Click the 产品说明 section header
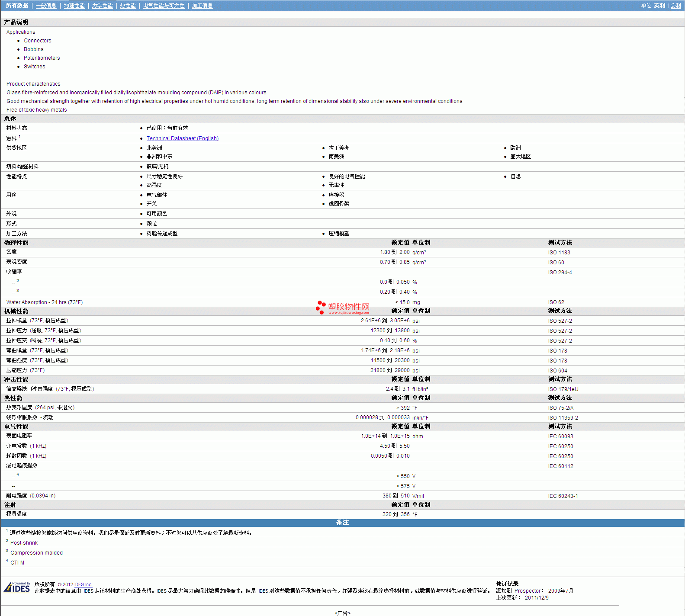The image size is (685, 616). (x=16, y=22)
